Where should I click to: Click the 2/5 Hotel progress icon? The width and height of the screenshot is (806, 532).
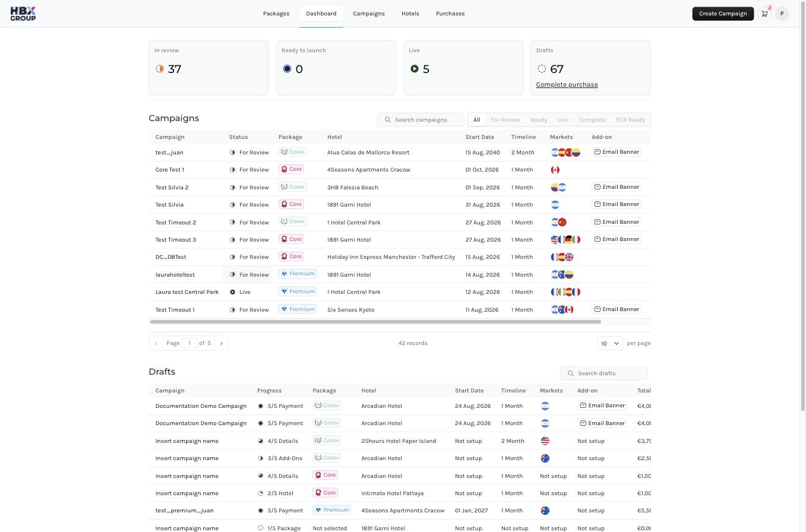point(260,493)
